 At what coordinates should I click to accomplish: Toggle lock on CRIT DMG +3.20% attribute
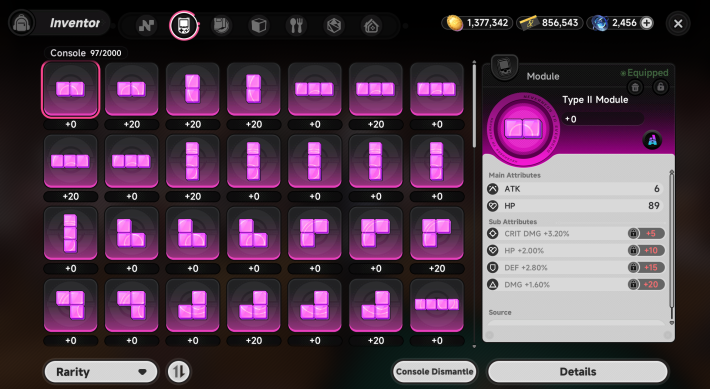tap(633, 234)
